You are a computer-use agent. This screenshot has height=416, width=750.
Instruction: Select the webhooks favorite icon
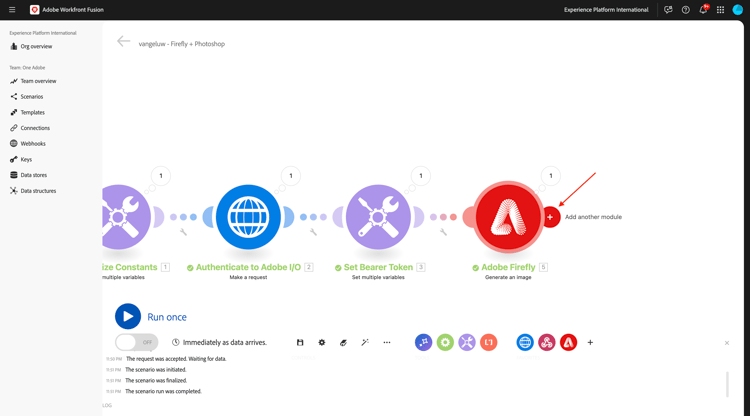pos(547,342)
